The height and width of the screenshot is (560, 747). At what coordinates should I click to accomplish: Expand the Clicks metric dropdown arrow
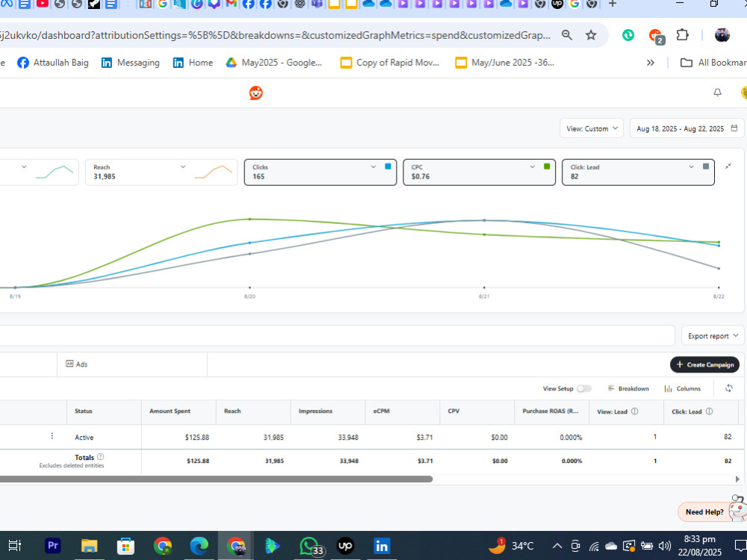(373, 167)
